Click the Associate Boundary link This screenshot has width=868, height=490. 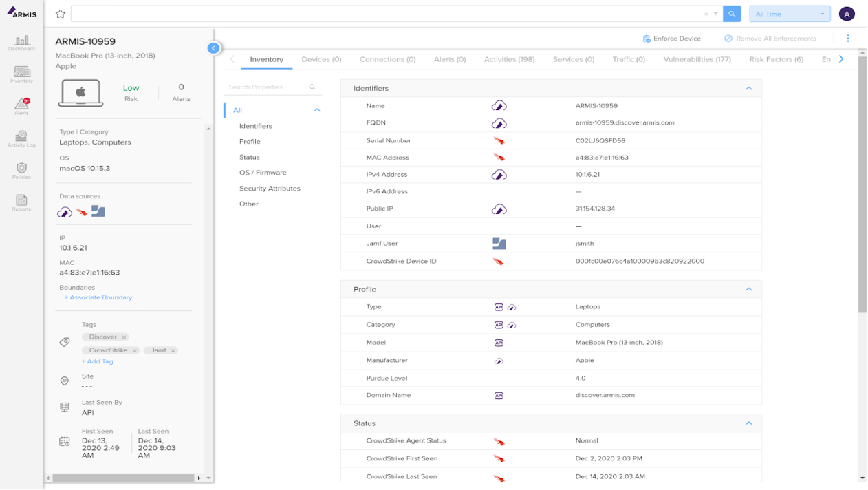point(98,297)
